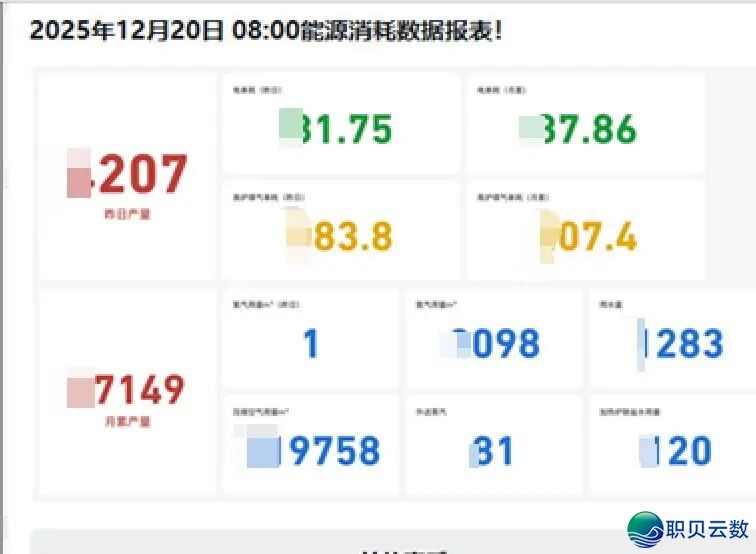Click the blue 31 steam value
This screenshot has width=756, height=554.
point(494,451)
